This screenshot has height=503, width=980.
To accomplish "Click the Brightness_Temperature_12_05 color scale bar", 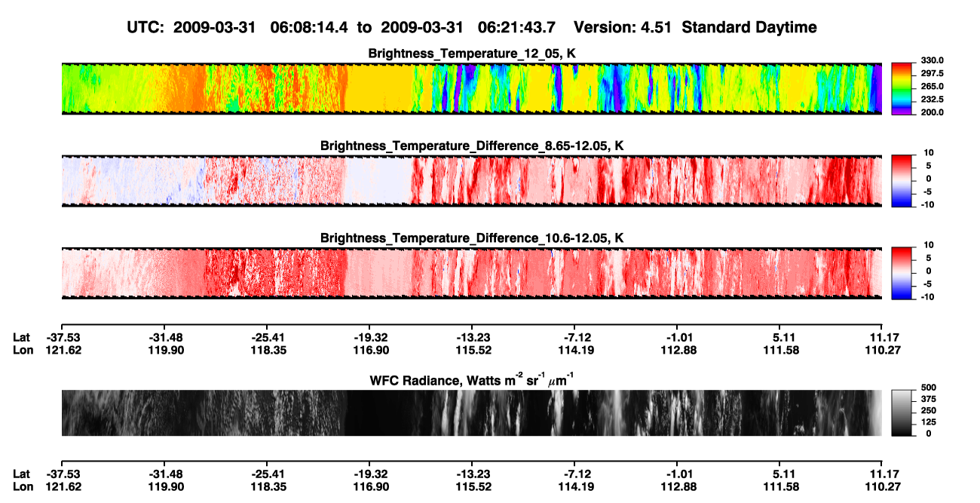I will pos(902,88).
